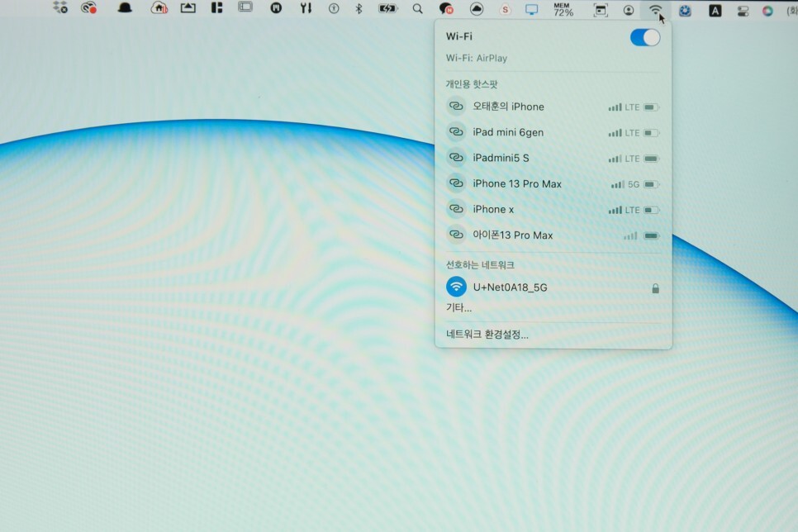Click the lock icon on U+Net0A18_5G row
Image resolution: width=798 pixels, height=532 pixels.
click(x=656, y=288)
